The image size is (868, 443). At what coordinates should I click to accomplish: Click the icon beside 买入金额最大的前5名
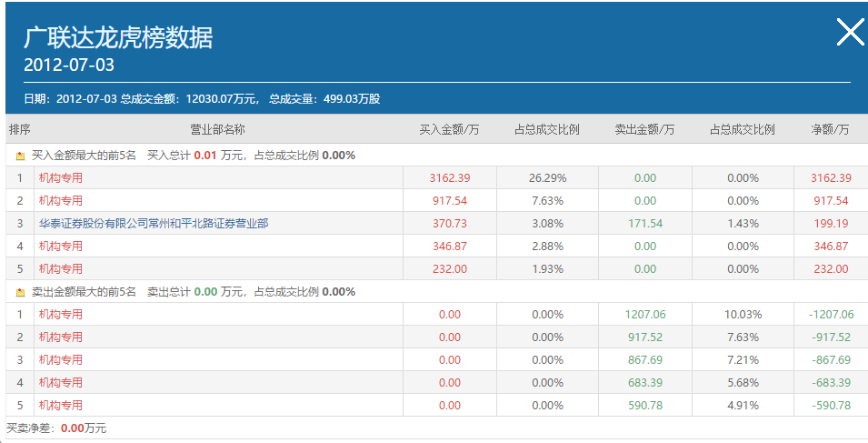(20, 156)
